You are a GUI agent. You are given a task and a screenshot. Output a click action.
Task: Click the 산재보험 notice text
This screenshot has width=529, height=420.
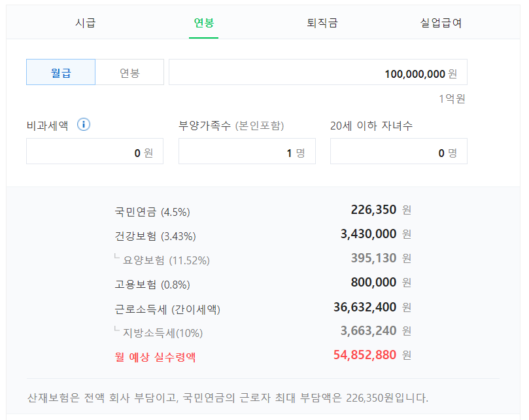[x=228, y=398]
